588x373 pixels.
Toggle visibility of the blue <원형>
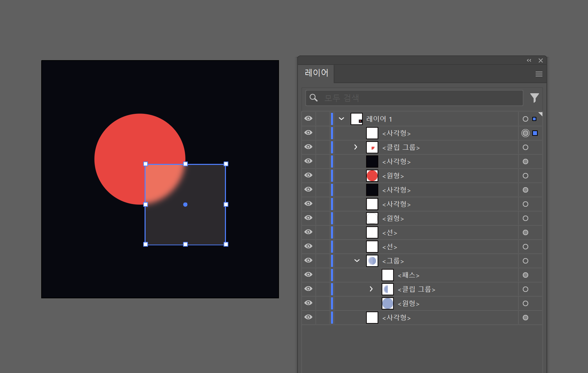pos(308,303)
